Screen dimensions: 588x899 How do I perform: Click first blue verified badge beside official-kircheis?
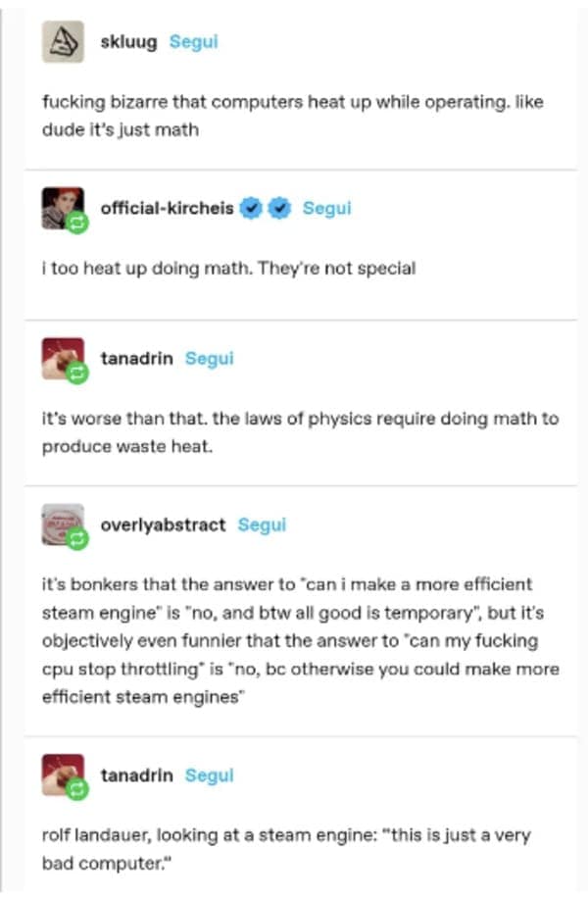252,208
